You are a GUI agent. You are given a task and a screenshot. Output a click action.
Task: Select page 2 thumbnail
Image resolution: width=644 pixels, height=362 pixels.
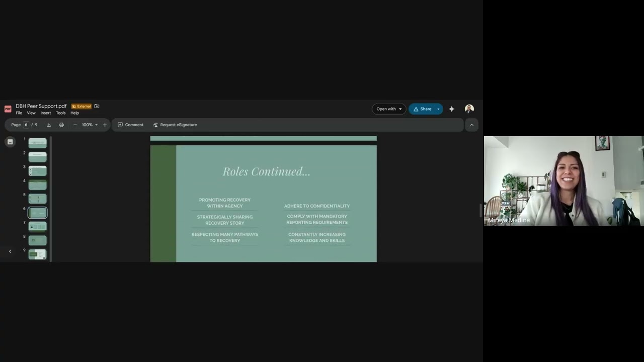pos(37,157)
